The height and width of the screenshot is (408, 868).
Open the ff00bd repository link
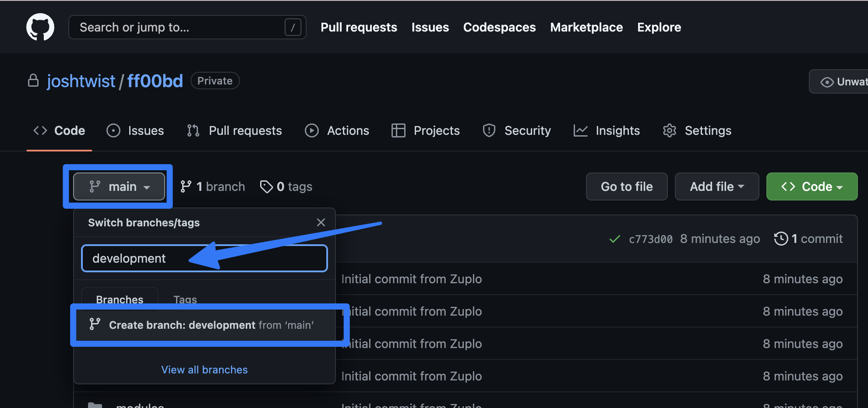(155, 81)
